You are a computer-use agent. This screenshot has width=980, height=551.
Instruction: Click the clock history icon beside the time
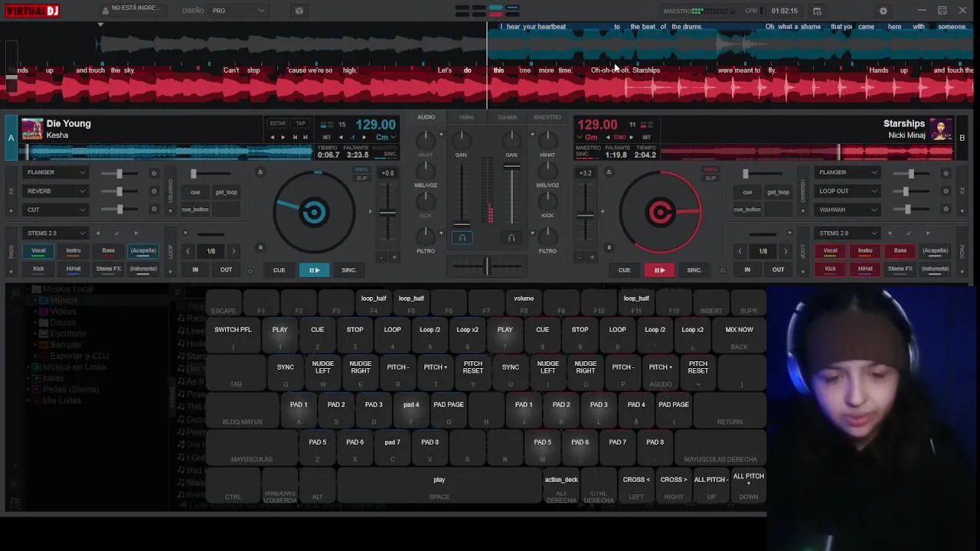[817, 11]
